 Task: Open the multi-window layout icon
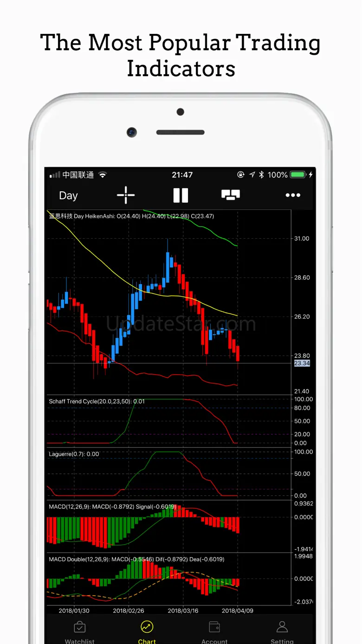231,195
